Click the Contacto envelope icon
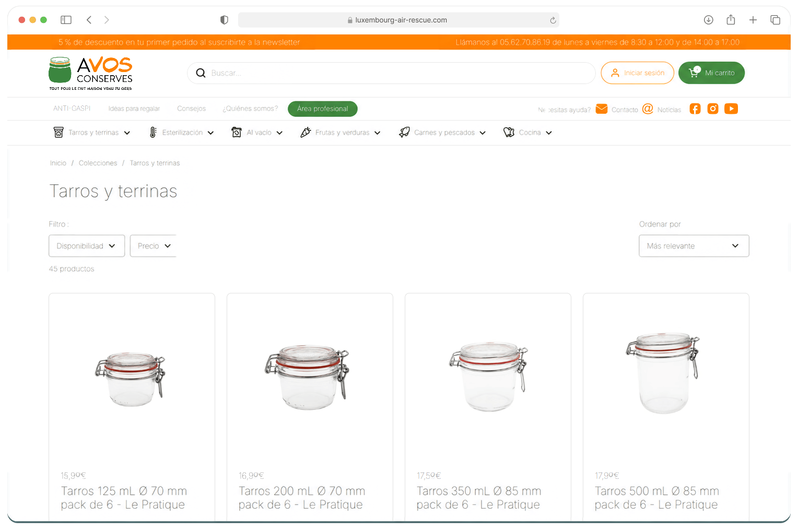The width and height of the screenshot is (798, 532). 602,109
